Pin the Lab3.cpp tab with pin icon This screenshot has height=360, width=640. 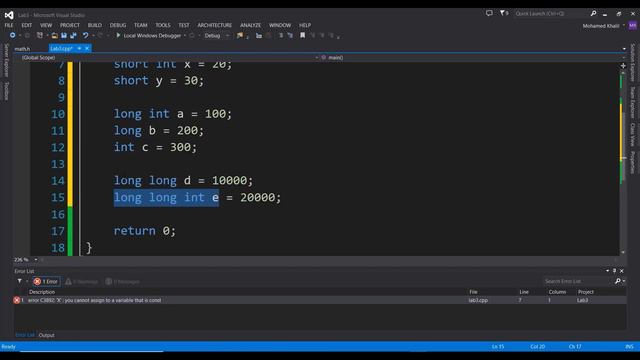pyautogui.click(x=79, y=49)
